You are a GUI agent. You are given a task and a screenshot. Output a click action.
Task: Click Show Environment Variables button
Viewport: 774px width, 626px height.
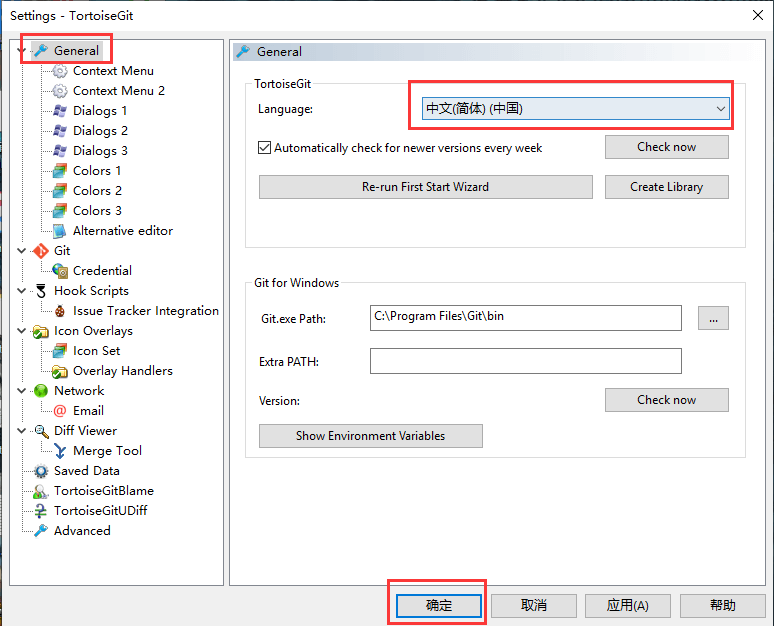pyautogui.click(x=371, y=436)
